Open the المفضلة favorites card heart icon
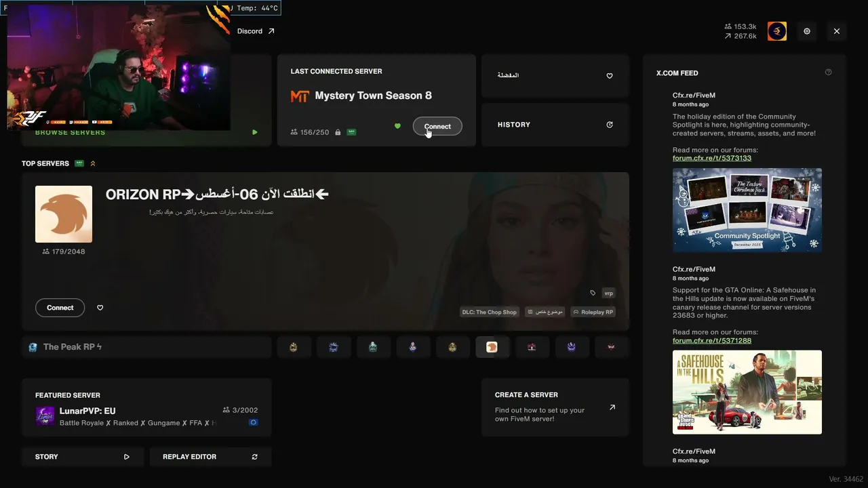The image size is (868, 488). coord(610,76)
